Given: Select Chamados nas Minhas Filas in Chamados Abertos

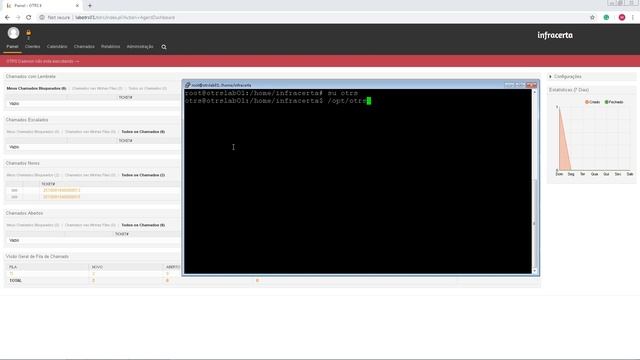Looking at the screenshot, I should point(90,225).
